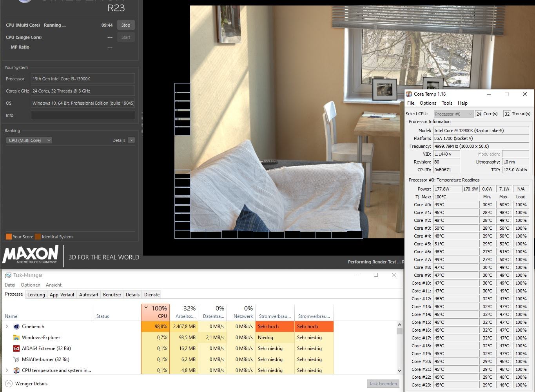Switch to the Leistung tab
535x392 pixels.
pos(36,295)
